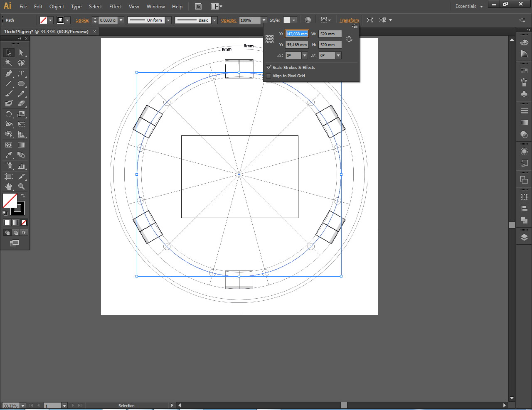Open the Uniform stroke profile dropdown

(168, 20)
